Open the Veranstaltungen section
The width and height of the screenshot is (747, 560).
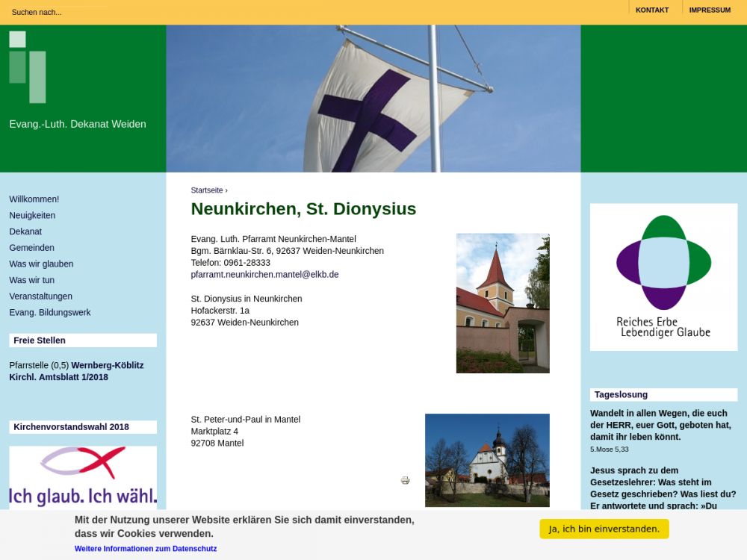pos(40,296)
